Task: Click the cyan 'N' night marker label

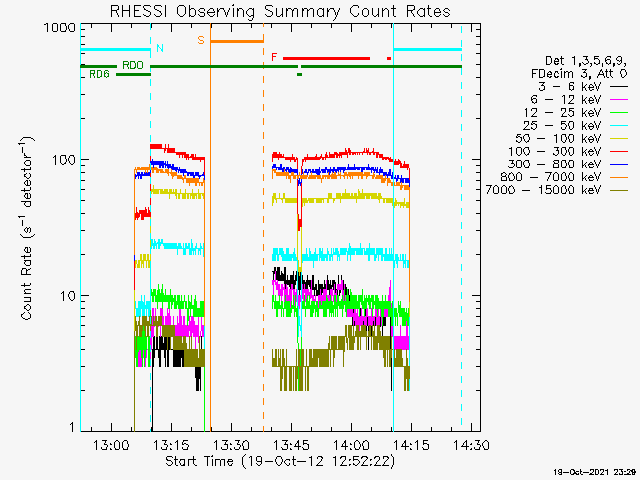Action: pyautogui.click(x=160, y=48)
